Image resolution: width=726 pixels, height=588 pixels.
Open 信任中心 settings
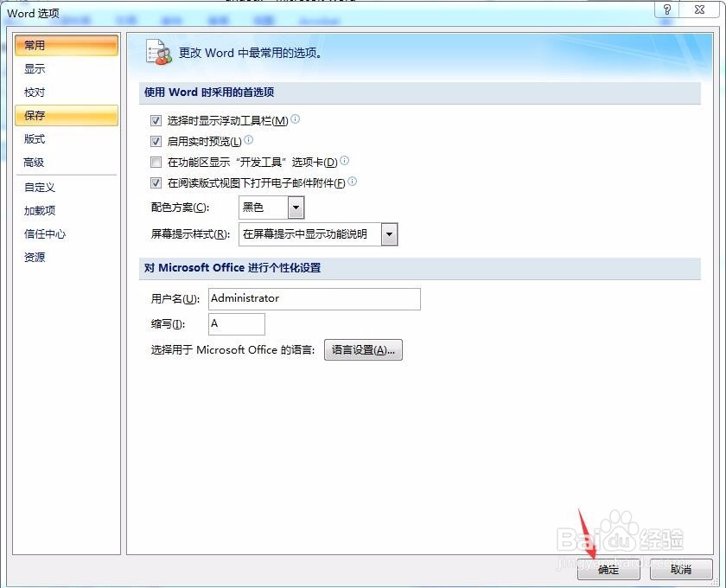tap(67, 234)
